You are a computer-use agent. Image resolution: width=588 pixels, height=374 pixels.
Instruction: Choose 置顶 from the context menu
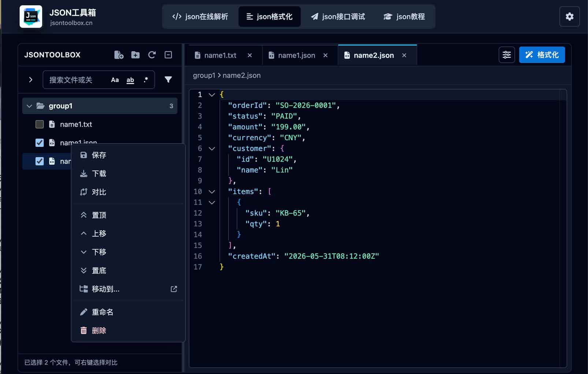click(x=128, y=215)
